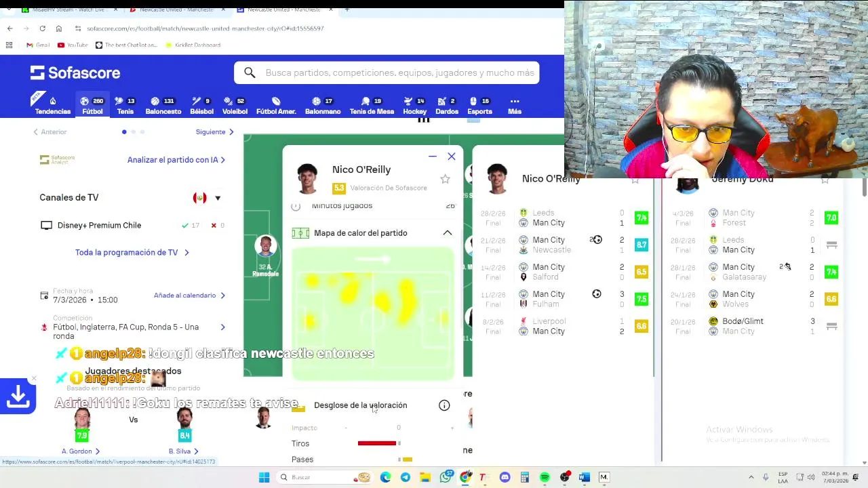Favorite Nico O'Reilly in the popup star
868x488 pixels.
pos(445,179)
